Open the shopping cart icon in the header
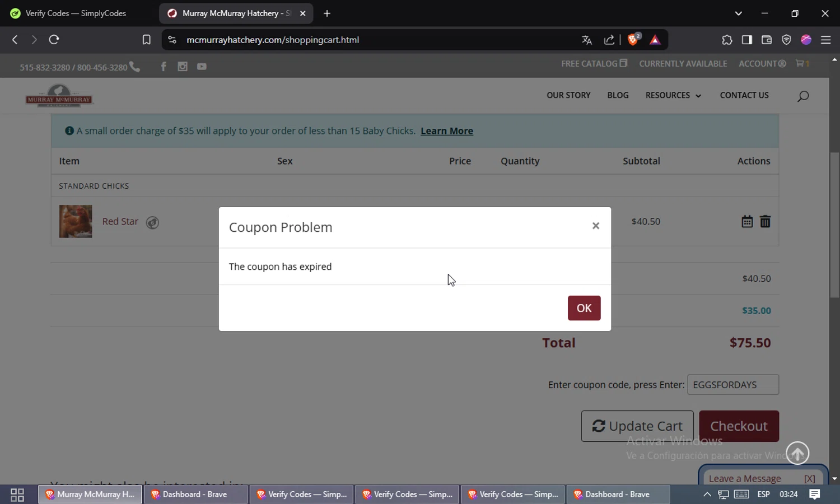 802,64
